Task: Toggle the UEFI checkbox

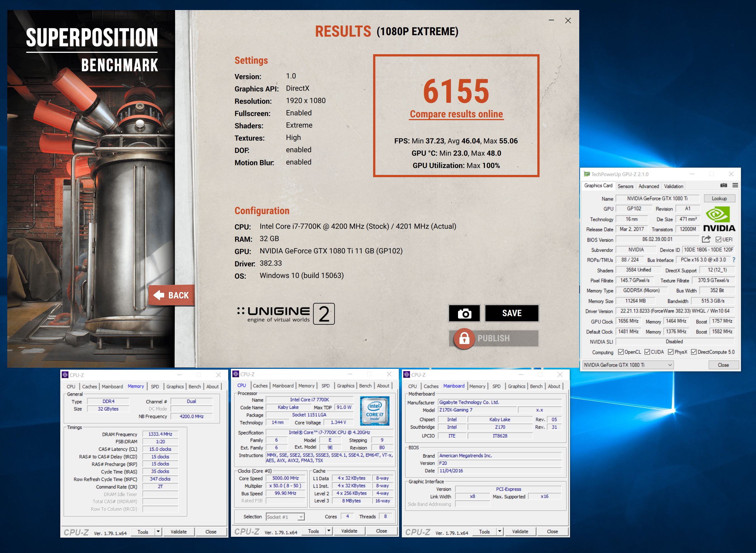Action: click(718, 240)
